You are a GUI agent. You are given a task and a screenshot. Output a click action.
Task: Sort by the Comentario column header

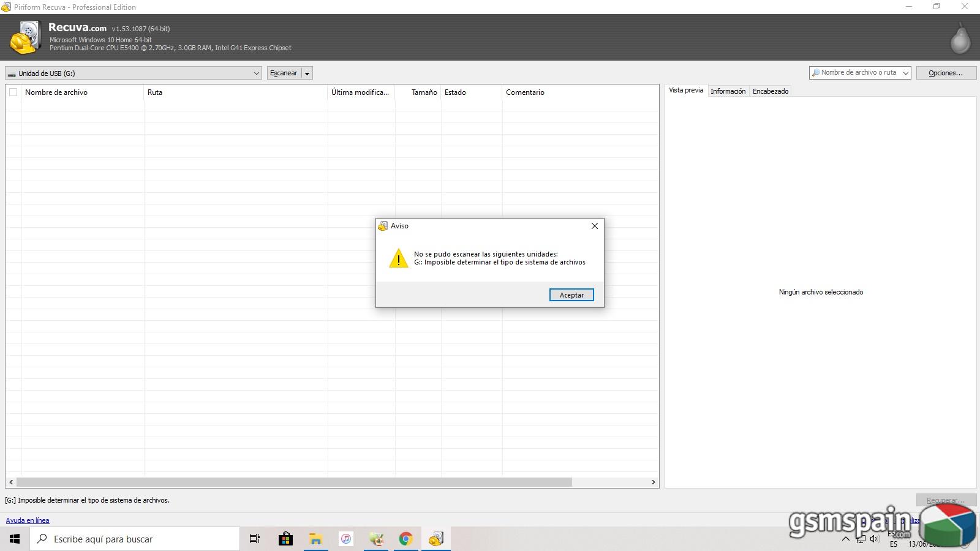tap(580, 92)
